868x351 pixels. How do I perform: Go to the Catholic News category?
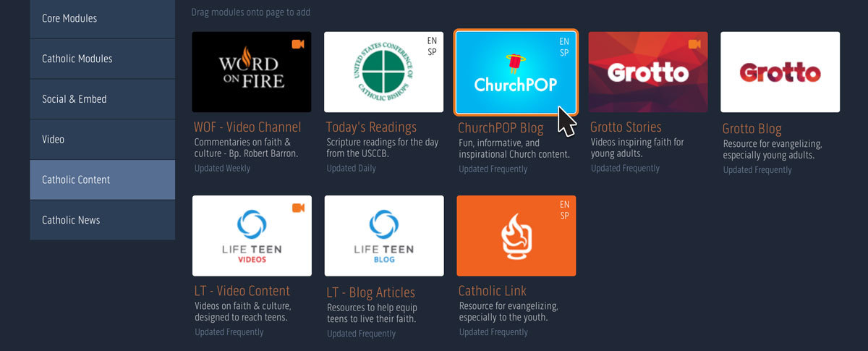[103, 220]
